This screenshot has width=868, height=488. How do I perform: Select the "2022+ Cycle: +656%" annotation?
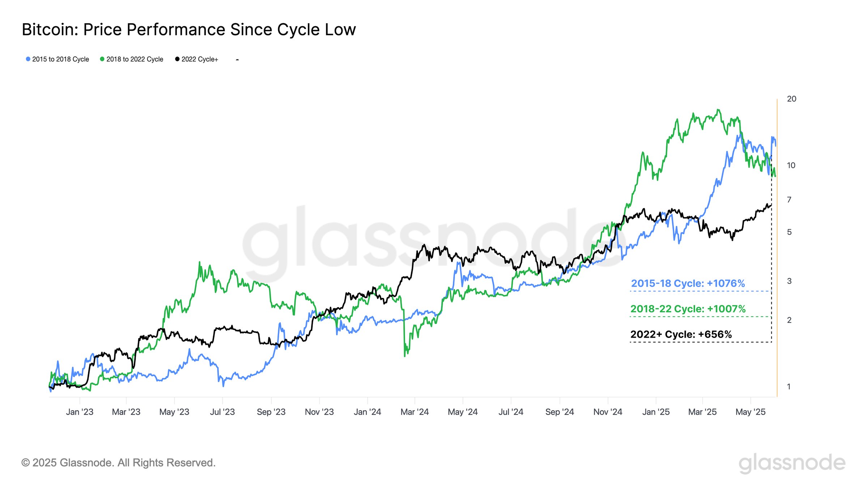(681, 334)
